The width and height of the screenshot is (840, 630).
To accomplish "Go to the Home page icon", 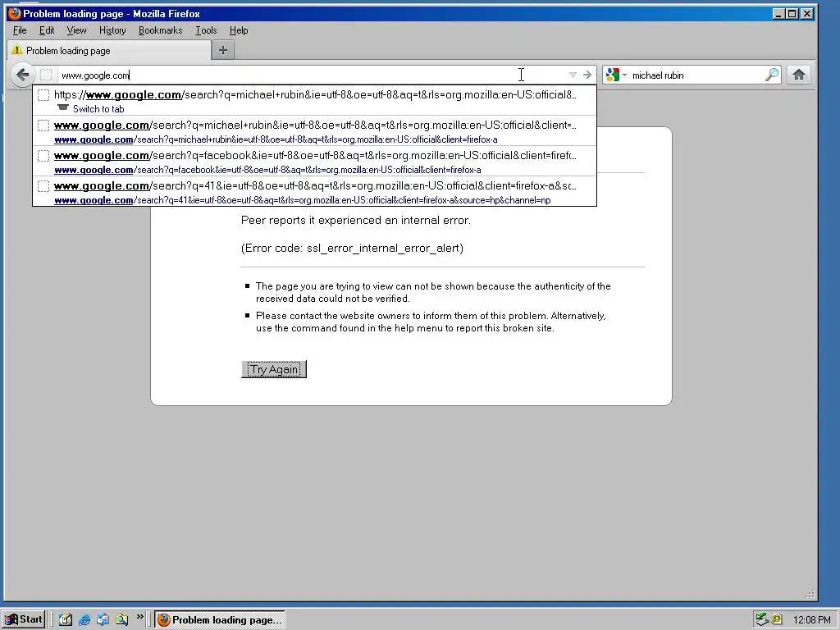I will [x=799, y=75].
